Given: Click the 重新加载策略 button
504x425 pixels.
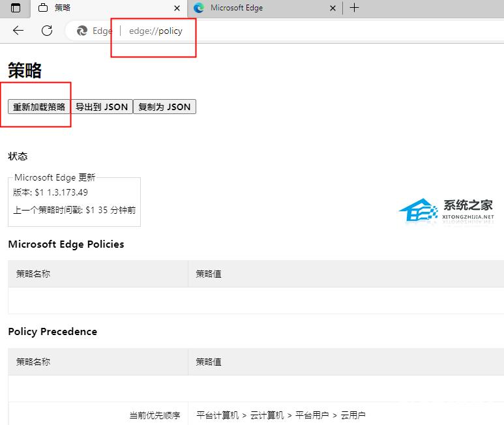Looking at the screenshot, I should click(39, 107).
